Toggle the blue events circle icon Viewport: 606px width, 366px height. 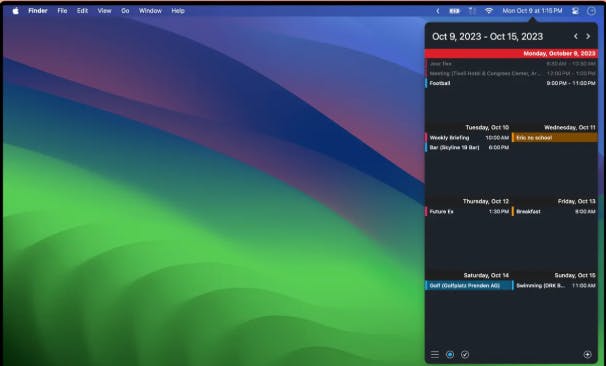450,354
